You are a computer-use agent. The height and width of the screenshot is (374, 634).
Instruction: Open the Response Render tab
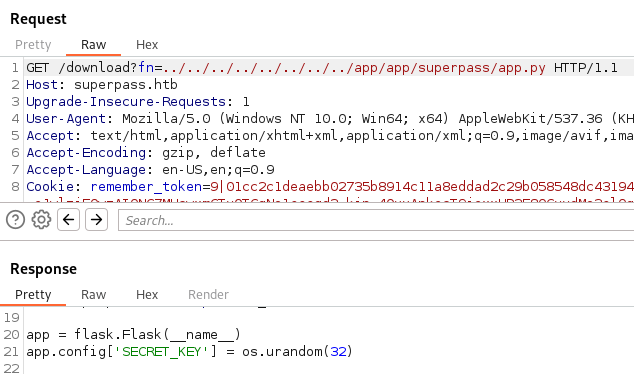[x=208, y=294]
